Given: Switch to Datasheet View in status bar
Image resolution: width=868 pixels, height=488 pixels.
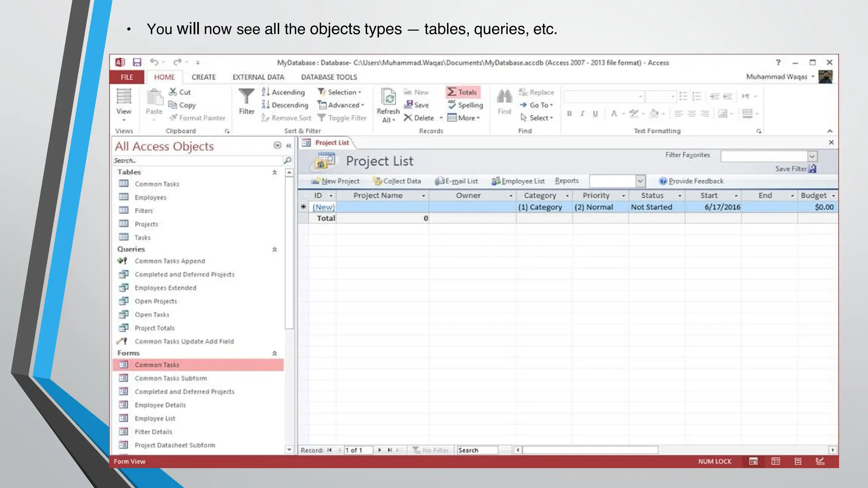Looking at the screenshot, I should click(x=776, y=461).
